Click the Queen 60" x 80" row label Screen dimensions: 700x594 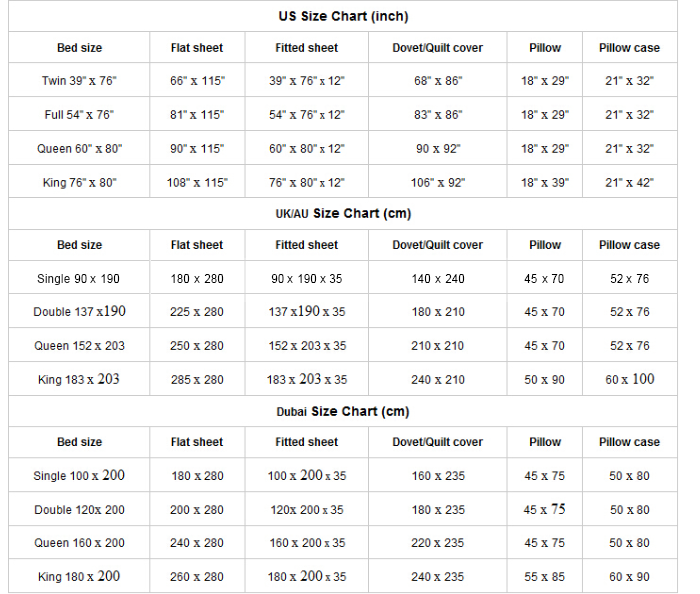tap(79, 149)
